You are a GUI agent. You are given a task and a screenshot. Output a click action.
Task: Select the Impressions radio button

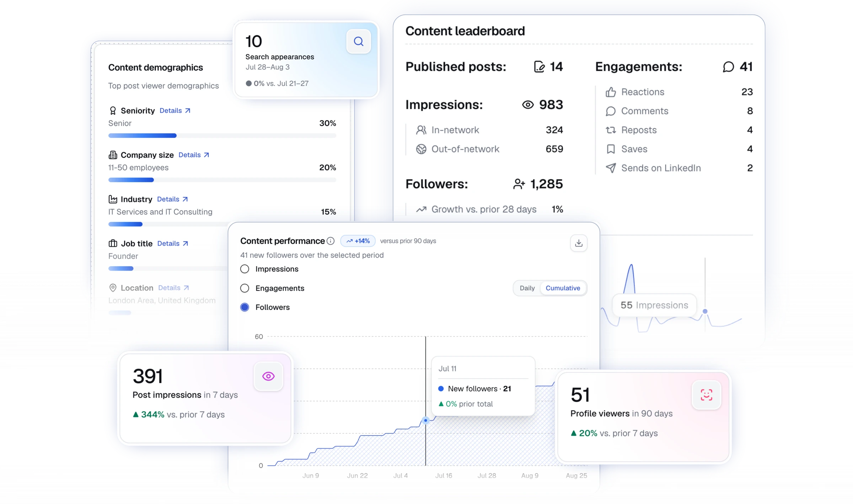point(245,269)
